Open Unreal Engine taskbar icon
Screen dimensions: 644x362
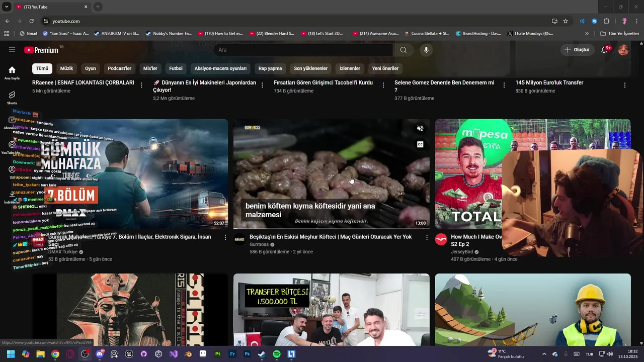[129, 354]
